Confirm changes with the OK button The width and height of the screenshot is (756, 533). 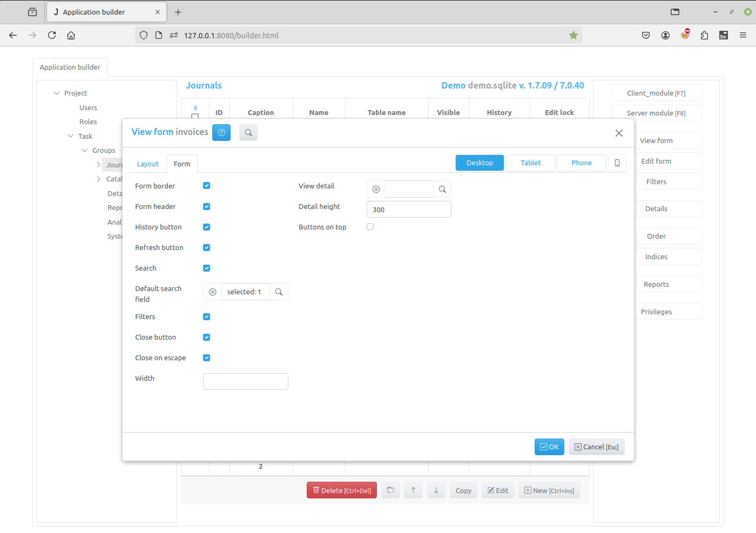549,447
